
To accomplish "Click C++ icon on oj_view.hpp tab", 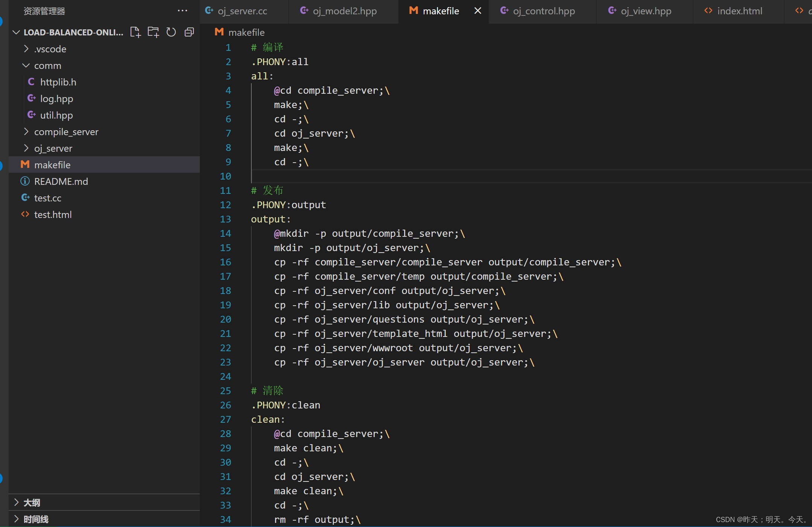I will pyautogui.click(x=612, y=11).
